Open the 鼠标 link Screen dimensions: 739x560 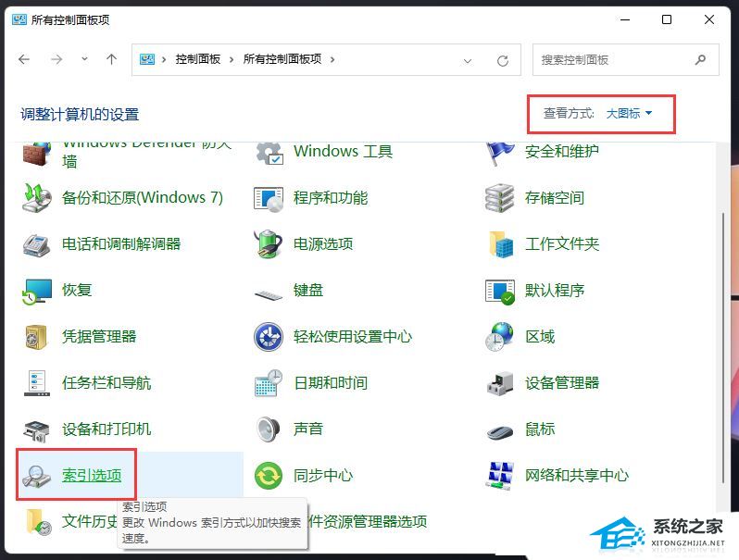point(540,429)
